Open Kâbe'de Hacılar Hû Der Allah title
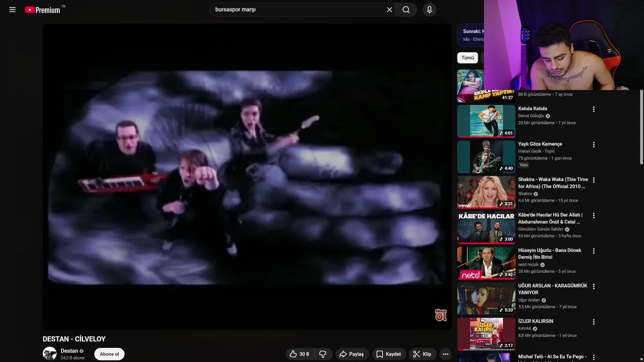The height and width of the screenshot is (362, 644). (x=550, y=218)
